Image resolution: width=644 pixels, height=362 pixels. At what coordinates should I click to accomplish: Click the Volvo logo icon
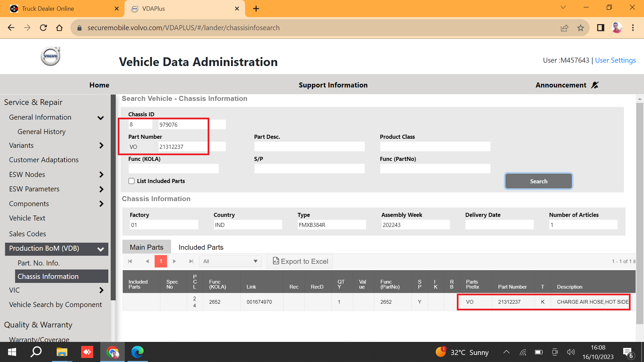point(51,56)
